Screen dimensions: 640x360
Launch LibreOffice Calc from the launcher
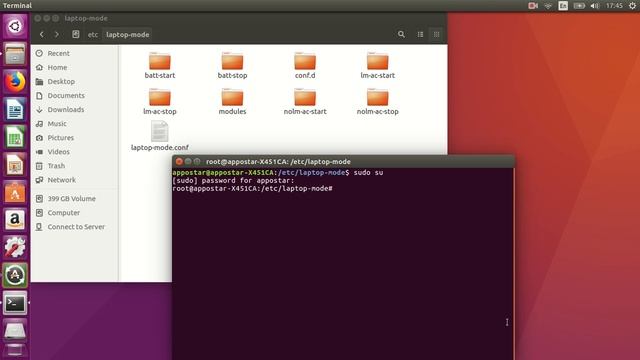[15, 137]
